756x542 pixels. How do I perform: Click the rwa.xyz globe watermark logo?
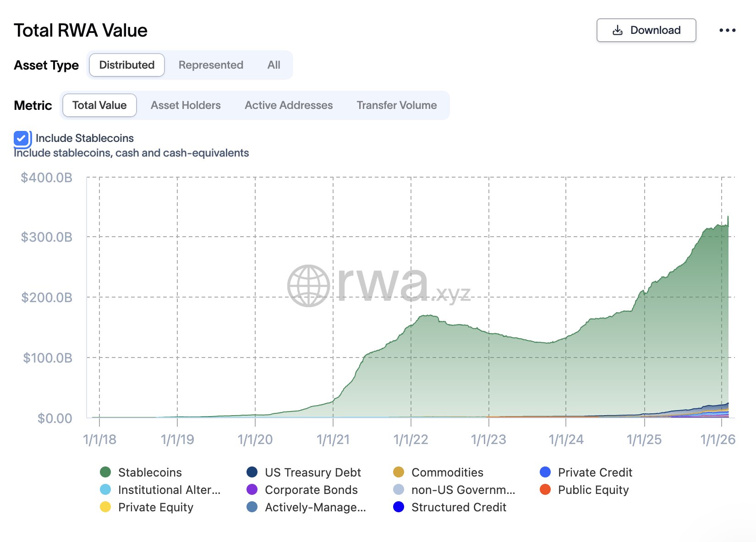(308, 286)
